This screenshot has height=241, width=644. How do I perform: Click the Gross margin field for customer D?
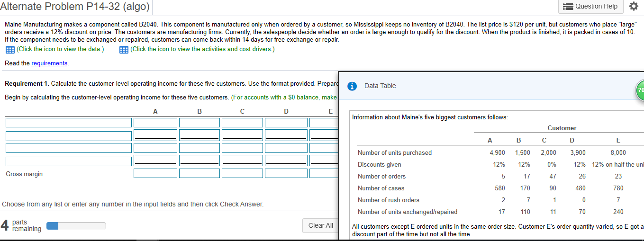coord(286,173)
